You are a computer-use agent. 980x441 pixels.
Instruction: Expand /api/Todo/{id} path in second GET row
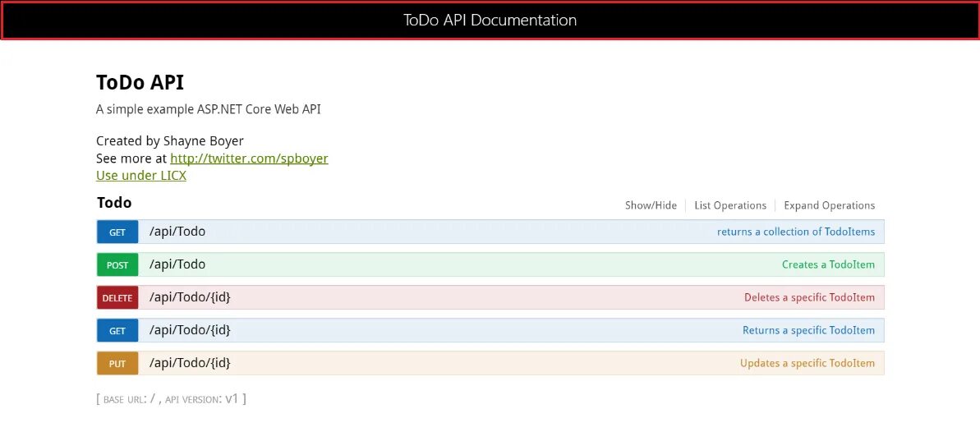click(190, 330)
